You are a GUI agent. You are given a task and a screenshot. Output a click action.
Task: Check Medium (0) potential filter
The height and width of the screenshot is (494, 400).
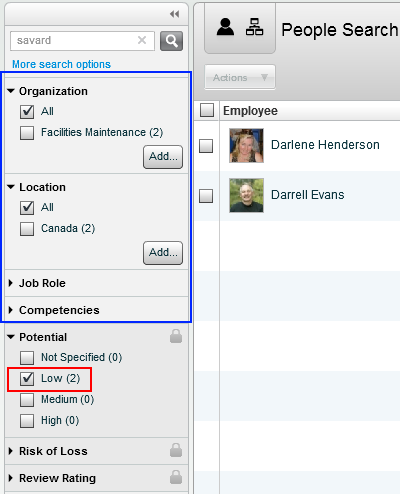(27, 400)
